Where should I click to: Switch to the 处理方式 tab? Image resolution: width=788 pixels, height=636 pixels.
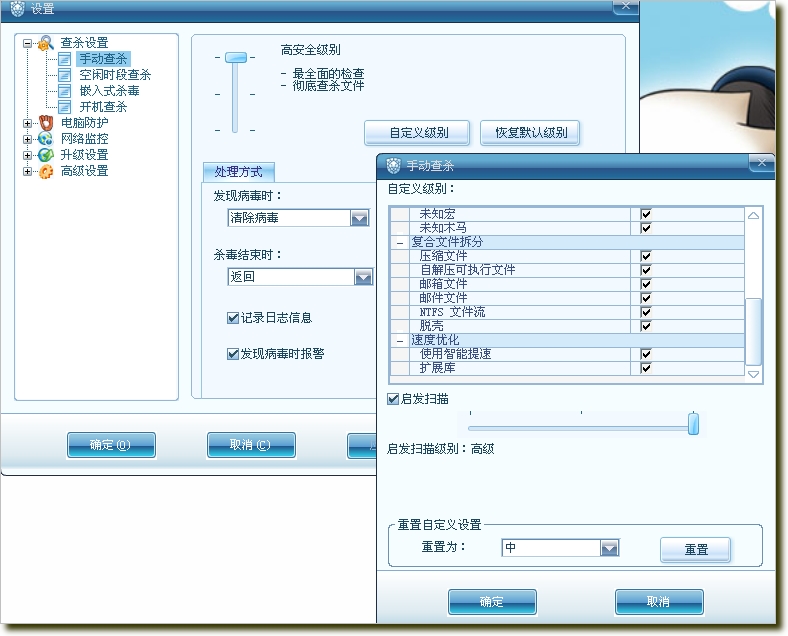[x=238, y=172]
